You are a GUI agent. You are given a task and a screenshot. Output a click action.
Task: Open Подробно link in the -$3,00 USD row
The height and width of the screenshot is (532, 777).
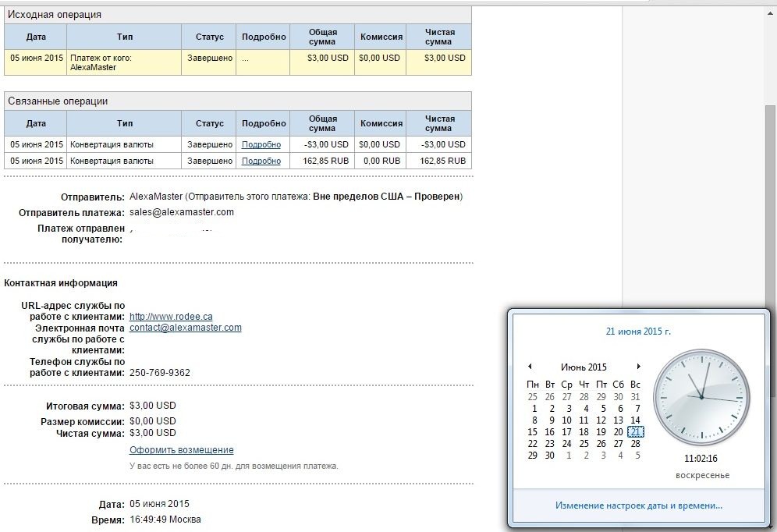click(261, 144)
